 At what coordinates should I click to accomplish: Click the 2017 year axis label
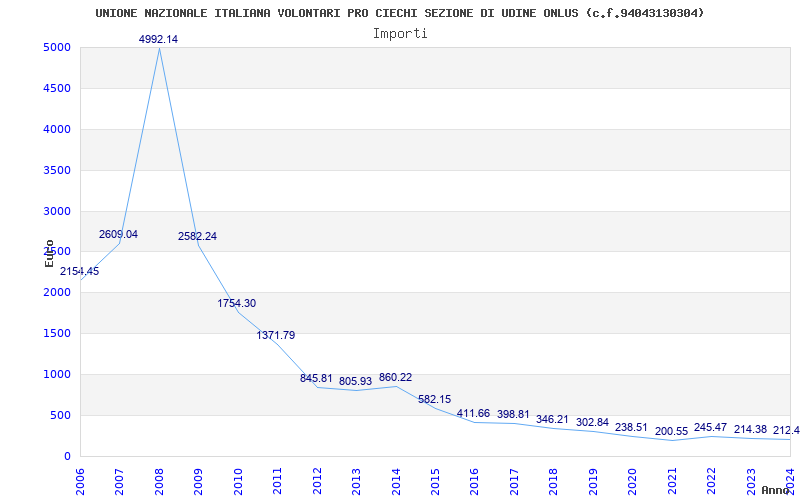pyautogui.click(x=514, y=481)
